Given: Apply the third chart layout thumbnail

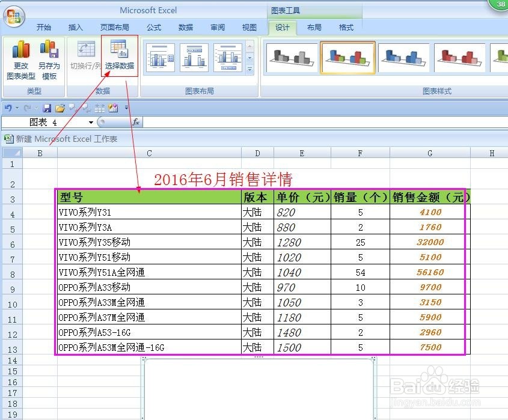Looking at the screenshot, I should point(228,58).
